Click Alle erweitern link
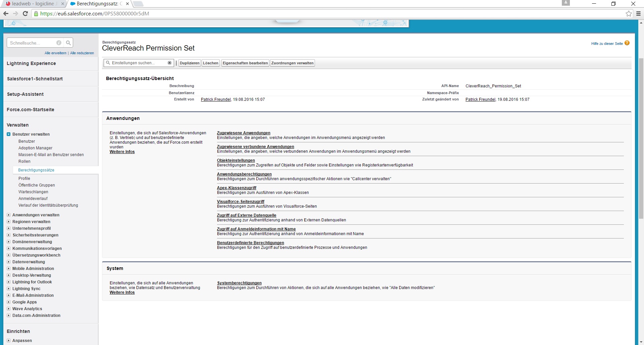 (x=55, y=53)
